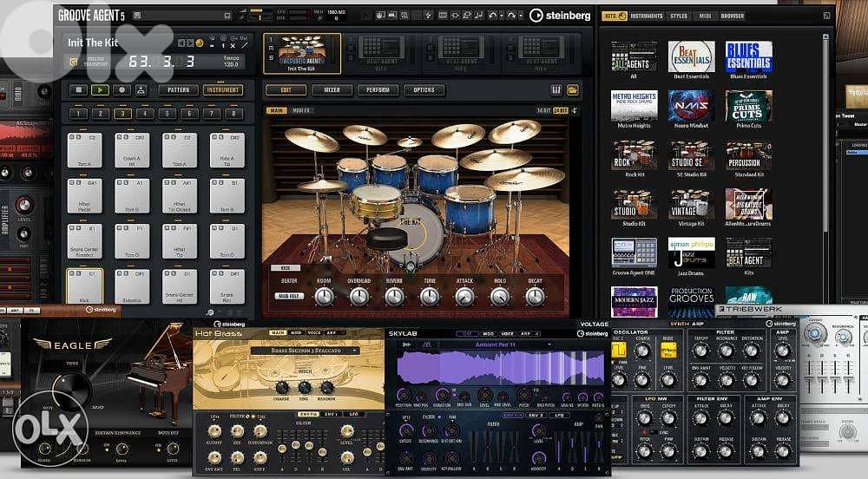This screenshot has height=479, width=868.
Task: Open the INSTRUMENTS tab in the browser panel
Action: pyautogui.click(x=647, y=16)
